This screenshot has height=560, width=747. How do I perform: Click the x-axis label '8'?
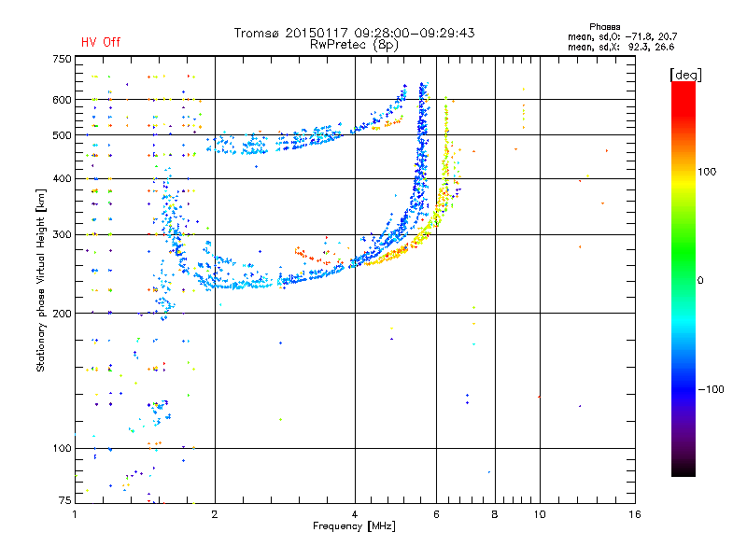pyautogui.click(x=495, y=514)
